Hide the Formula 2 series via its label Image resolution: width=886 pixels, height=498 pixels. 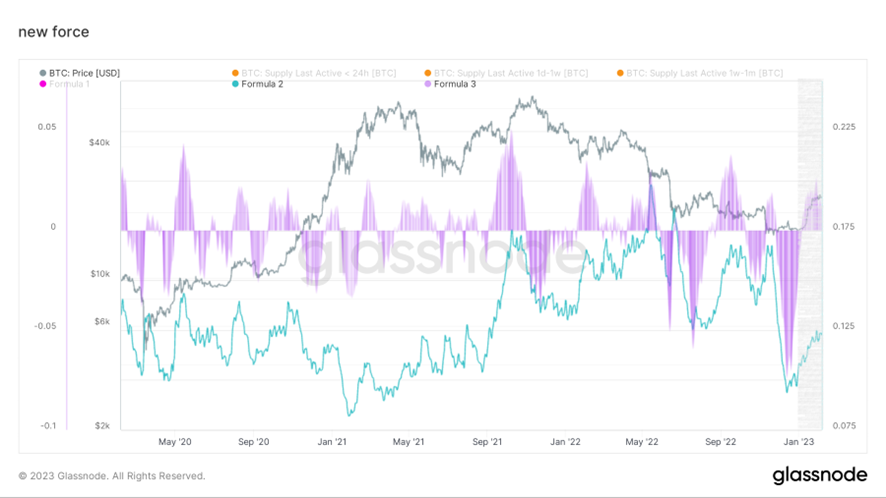point(262,84)
